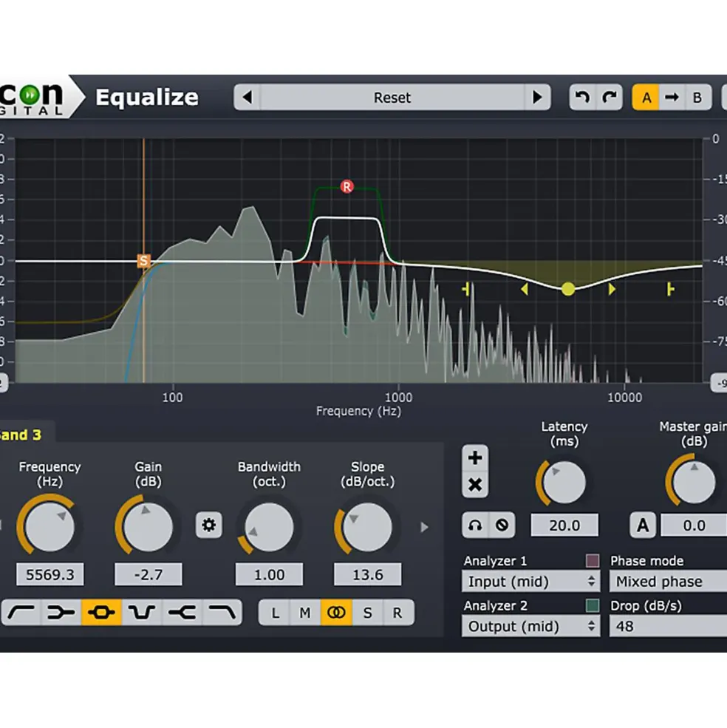Go to next preset arrow
The image size is (727, 728).
pyautogui.click(x=538, y=97)
